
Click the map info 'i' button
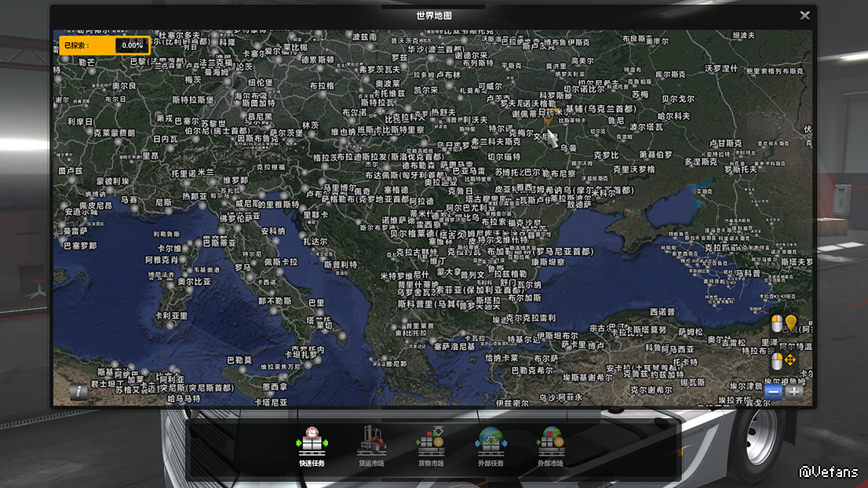click(78, 392)
